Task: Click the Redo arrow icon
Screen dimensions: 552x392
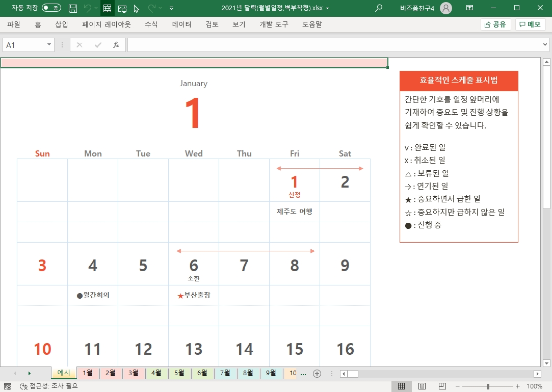Action: (152, 8)
